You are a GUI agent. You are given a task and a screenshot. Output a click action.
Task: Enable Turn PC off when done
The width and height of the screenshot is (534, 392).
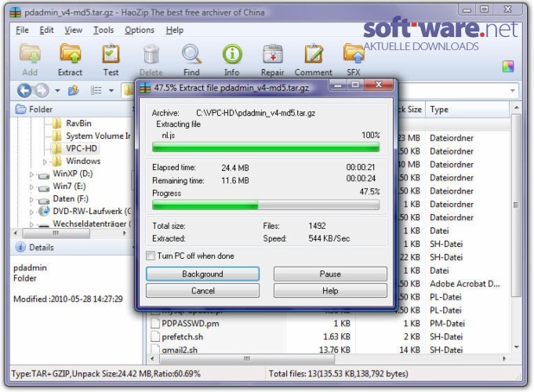[x=151, y=256]
